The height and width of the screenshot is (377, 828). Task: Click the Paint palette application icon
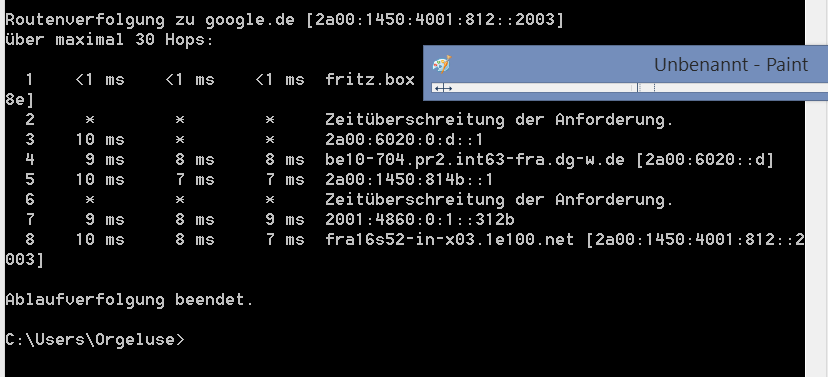(441, 64)
